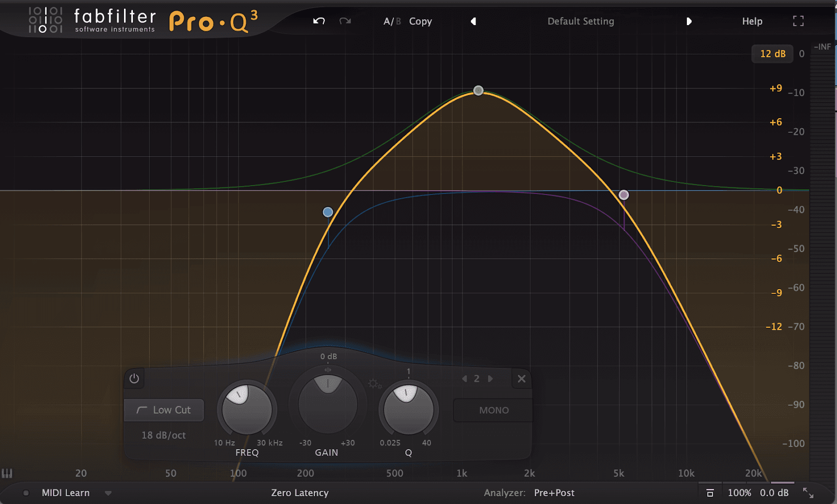Click the FabFilter logo icon
Screen dimensions: 837x504
(x=46, y=20)
